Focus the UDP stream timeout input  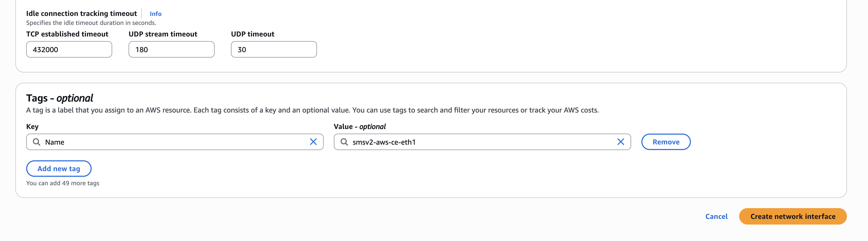click(171, 49)
